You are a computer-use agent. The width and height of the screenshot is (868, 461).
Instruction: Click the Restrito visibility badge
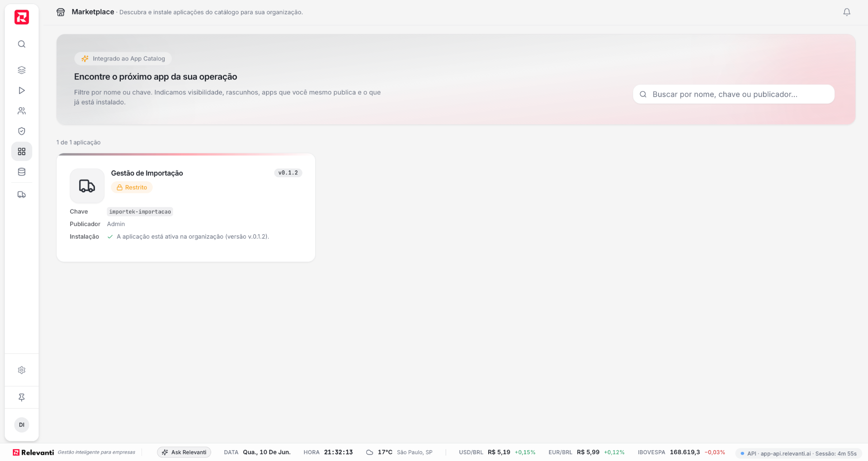[x=132, y=188]
